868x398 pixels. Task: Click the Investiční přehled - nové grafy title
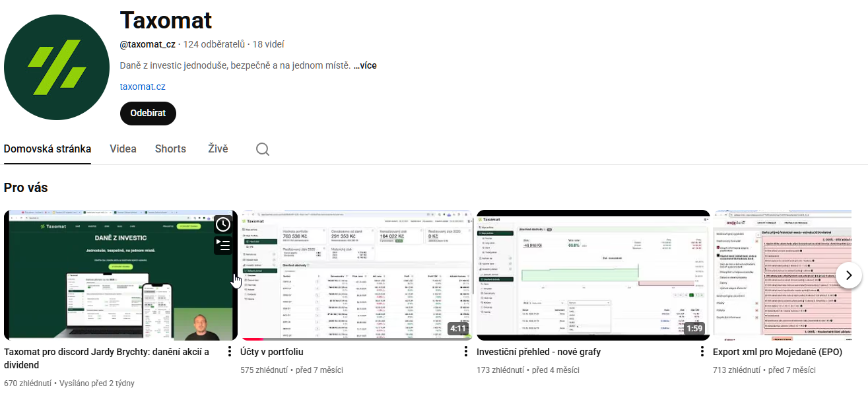pyautogui.click(x=539, y=352)
